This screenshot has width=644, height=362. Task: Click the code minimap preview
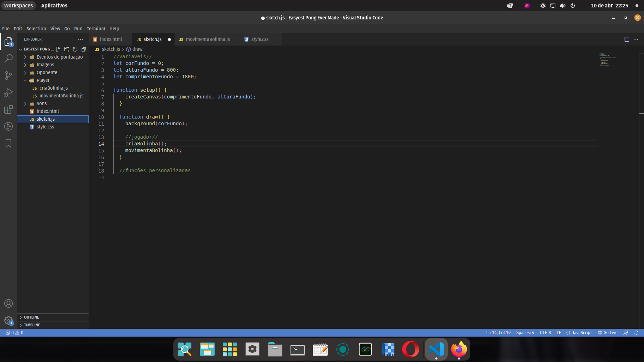pyautogui.click(x=608, y=60)
